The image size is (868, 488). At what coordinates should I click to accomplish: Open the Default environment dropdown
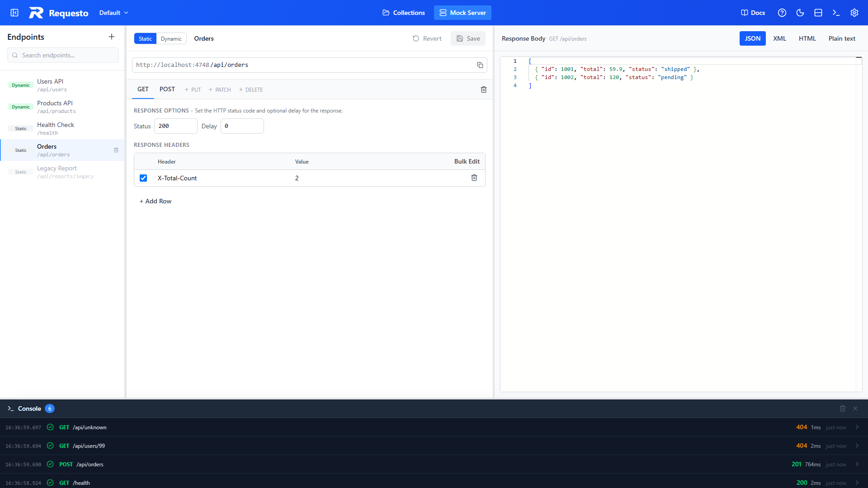pyautogui.click(x=113, y=13)
